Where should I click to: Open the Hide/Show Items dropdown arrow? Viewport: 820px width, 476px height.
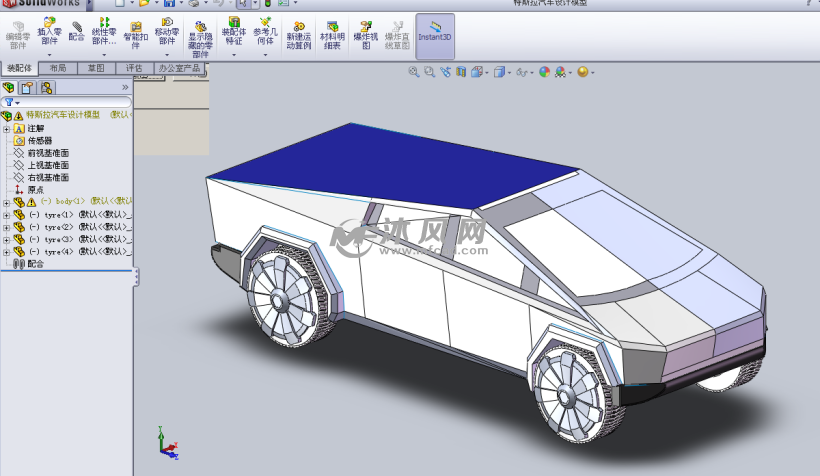click(532, 73)
